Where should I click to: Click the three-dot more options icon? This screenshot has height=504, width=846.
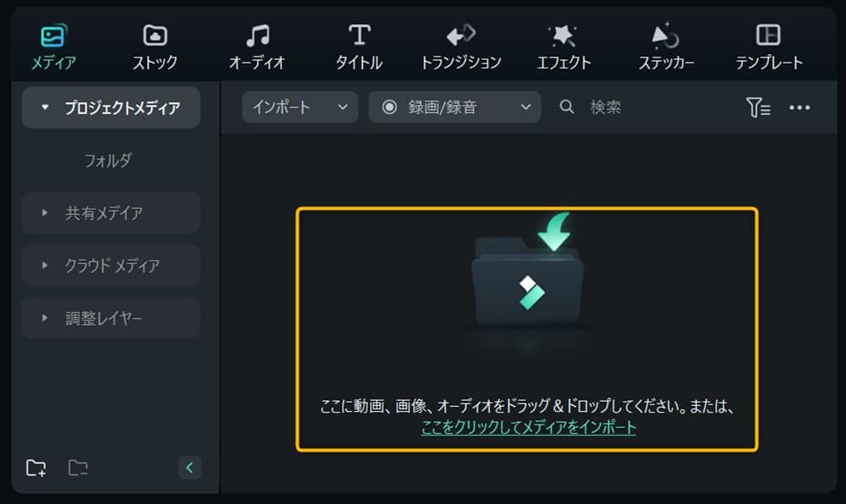(x=799, y=107)
